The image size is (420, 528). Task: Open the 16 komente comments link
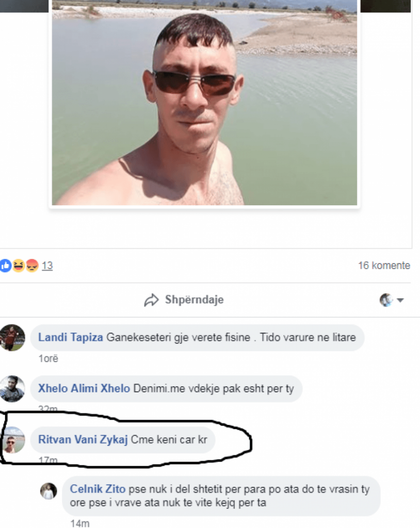click(384, 266)
